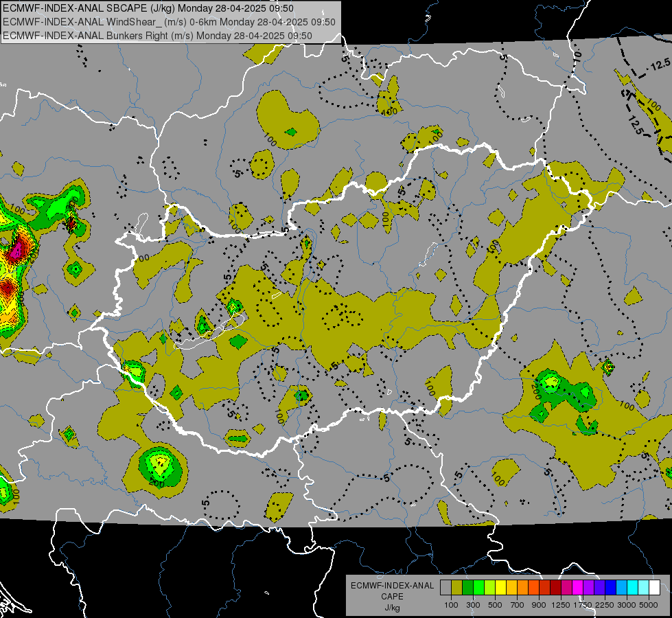Click the olive swatch in CAPE legend
This screenshot has height=618, width=672.
coord(457,587)
